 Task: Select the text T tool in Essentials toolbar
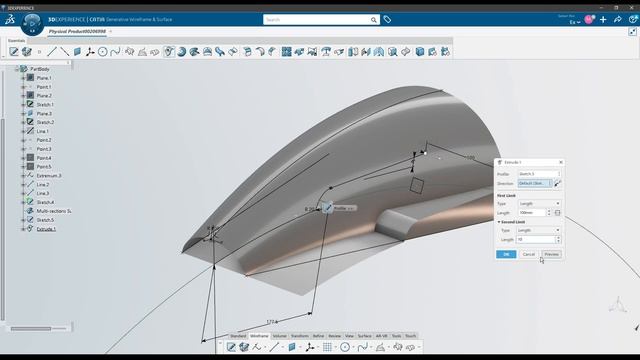(x=326, y=52)
